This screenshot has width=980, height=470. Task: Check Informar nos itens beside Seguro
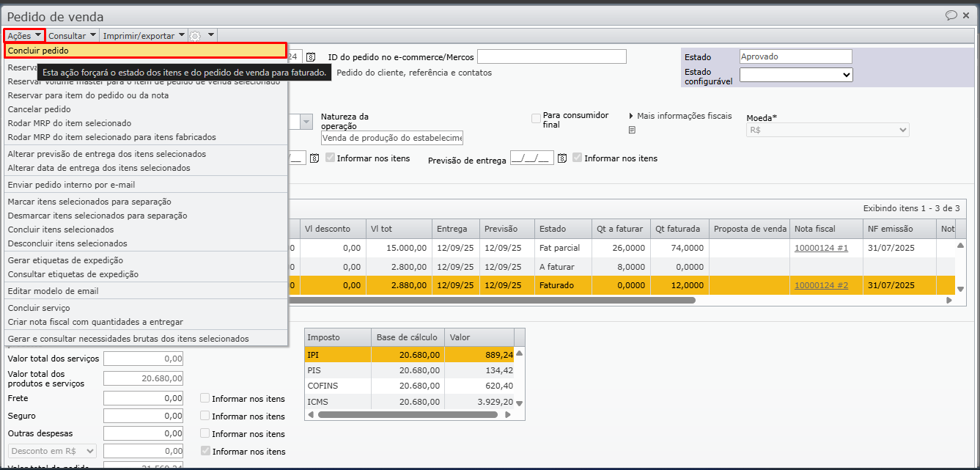[x=205, y=416]
